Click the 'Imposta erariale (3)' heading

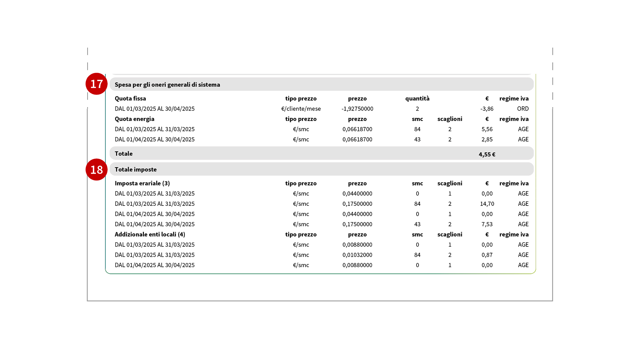(142, 183)
